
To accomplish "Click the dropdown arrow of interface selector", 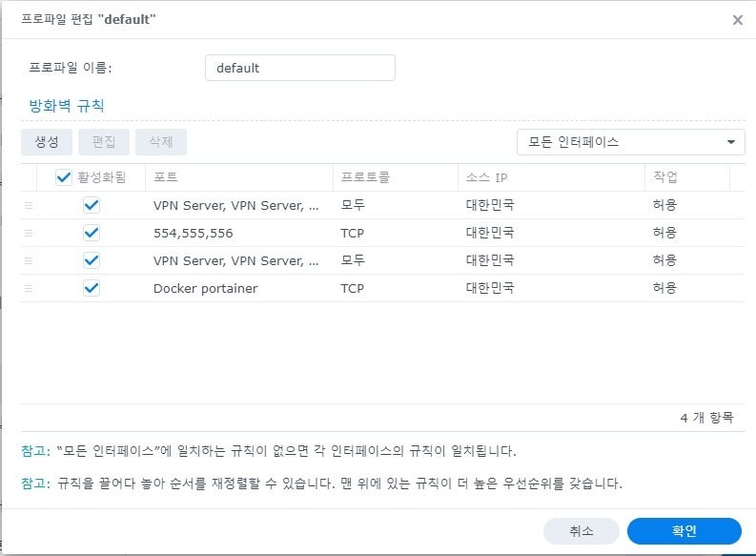I will pyautogui.click(x=731, y=142).
